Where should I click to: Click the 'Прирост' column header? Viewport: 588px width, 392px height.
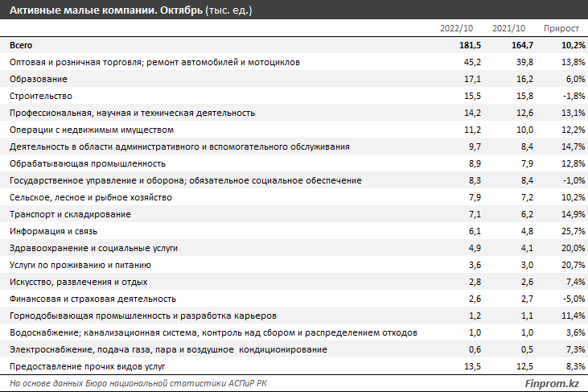tap(561, 28)
